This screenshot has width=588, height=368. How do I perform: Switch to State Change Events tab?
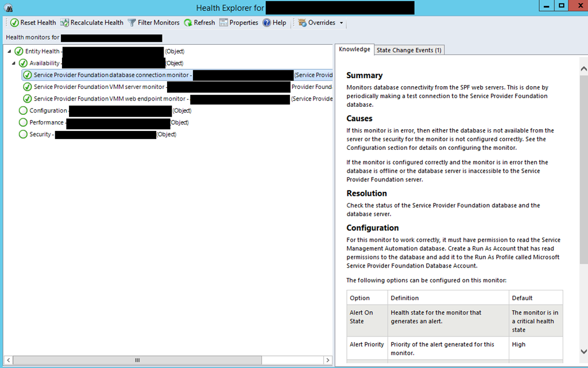pos(409,50)
